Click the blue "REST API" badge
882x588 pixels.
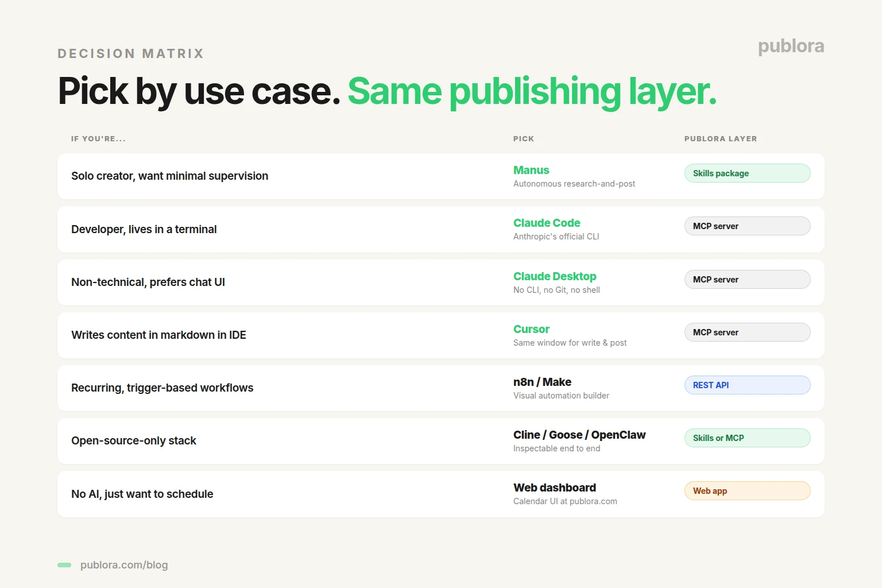(x=748, y=385)
